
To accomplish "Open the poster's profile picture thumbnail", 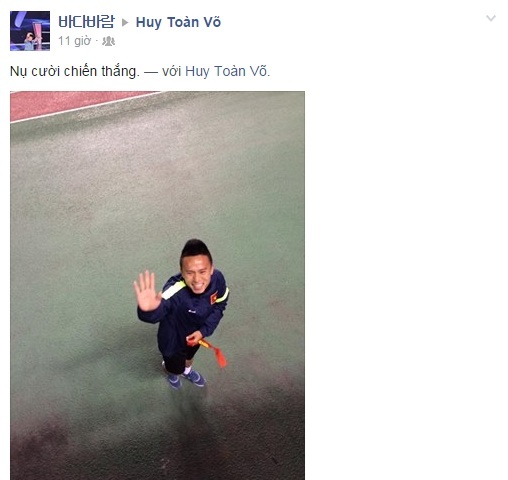I will 30,31.
